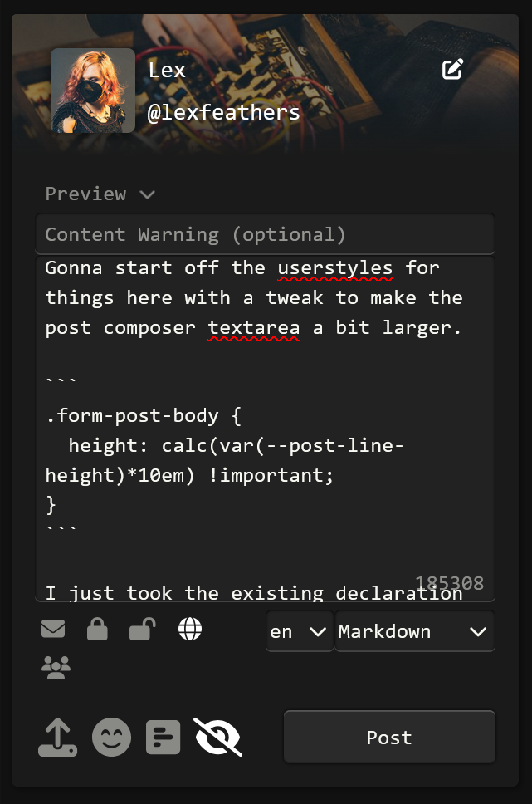Image resolution: width=532 pixels, height=804 pixels.
Task: Choose the closed lock followers-only icon
Action: [97, 630]
